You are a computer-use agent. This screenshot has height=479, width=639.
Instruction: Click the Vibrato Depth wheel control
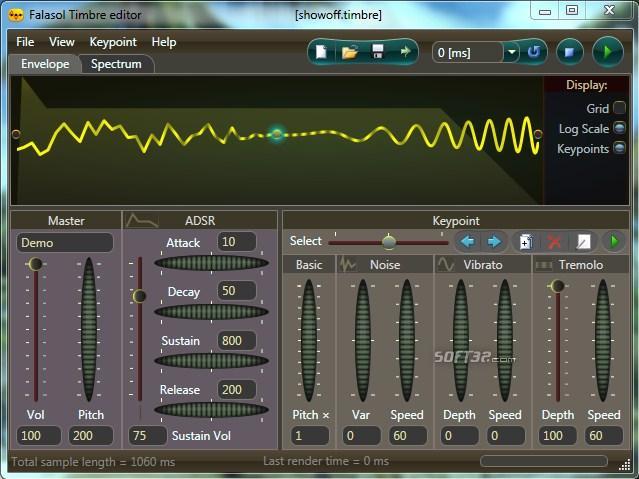click(x=461, y=340)
